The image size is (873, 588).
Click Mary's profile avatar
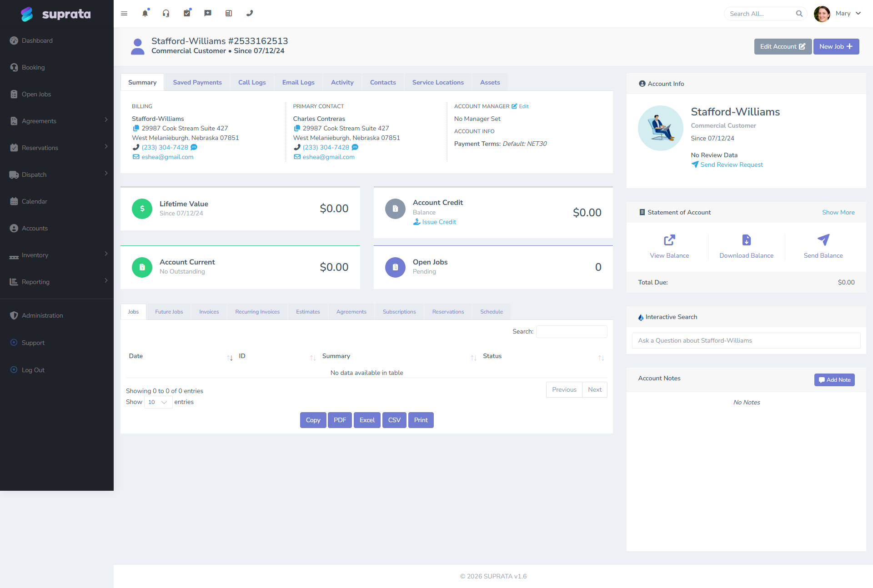point(822,14)
